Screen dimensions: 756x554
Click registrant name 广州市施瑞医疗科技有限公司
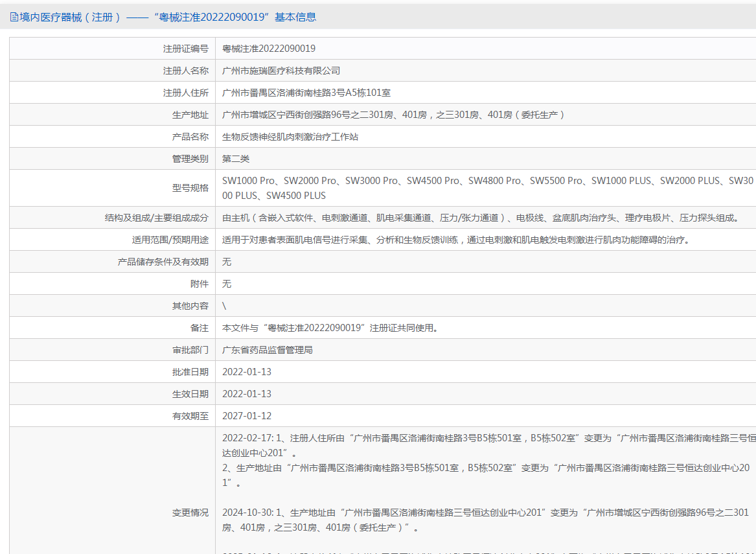click(x=281, y=71)
